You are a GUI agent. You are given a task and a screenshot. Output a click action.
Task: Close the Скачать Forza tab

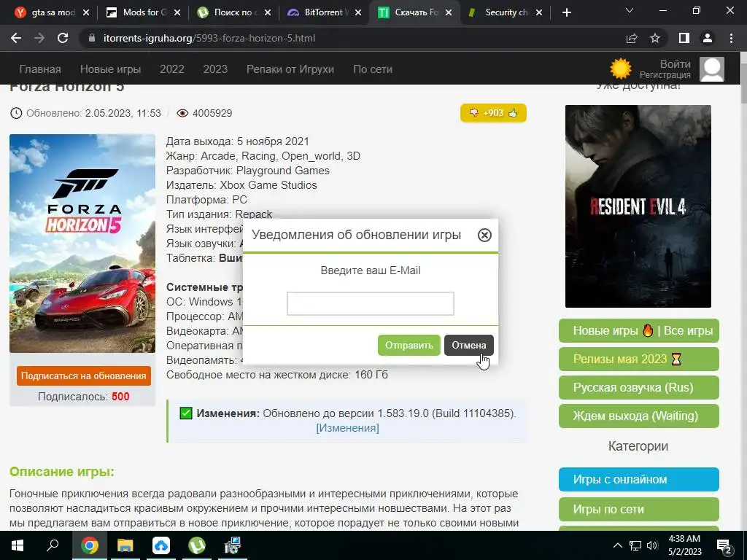tap(449, 13)
